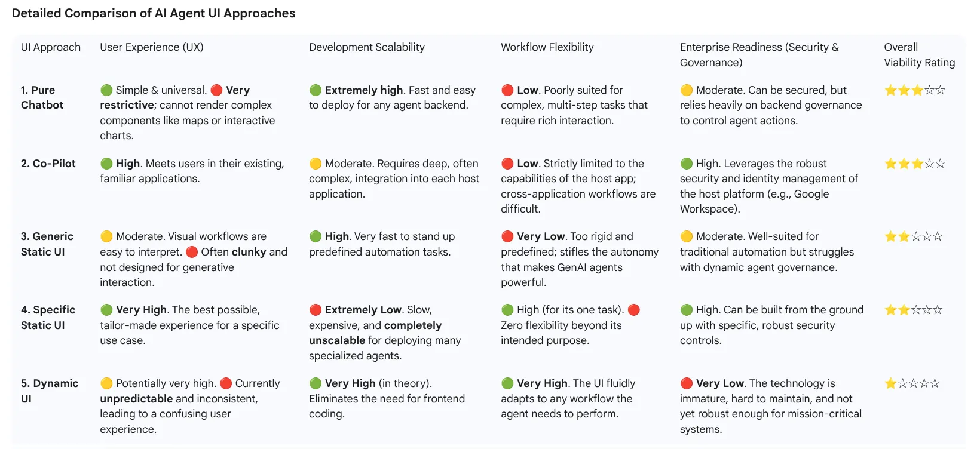The image size is (980, 449).
Task: Click the '5. Dynamic UI' row label
Action: 49,390
